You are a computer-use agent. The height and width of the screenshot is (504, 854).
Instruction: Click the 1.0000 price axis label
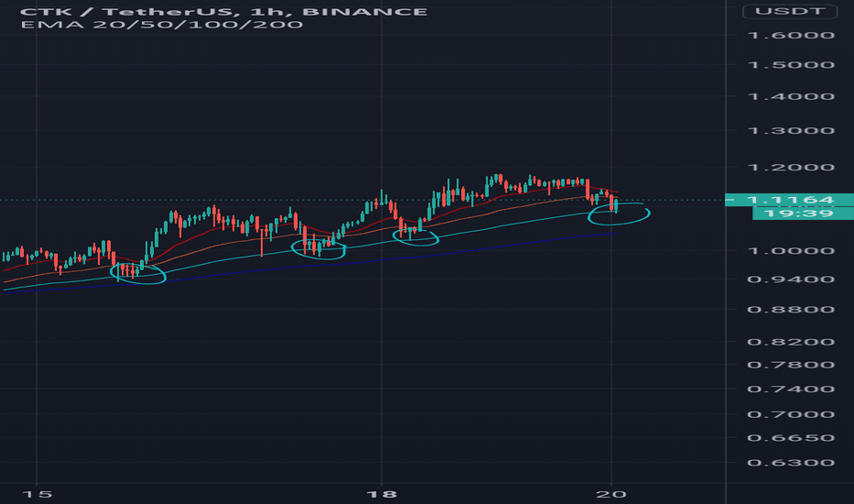[x=791, y=251]
